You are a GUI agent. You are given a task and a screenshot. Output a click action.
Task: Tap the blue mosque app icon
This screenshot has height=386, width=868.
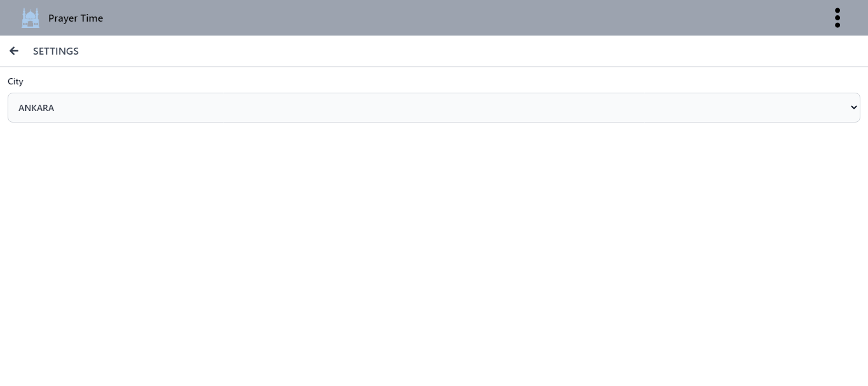click(x=31, y=18)
